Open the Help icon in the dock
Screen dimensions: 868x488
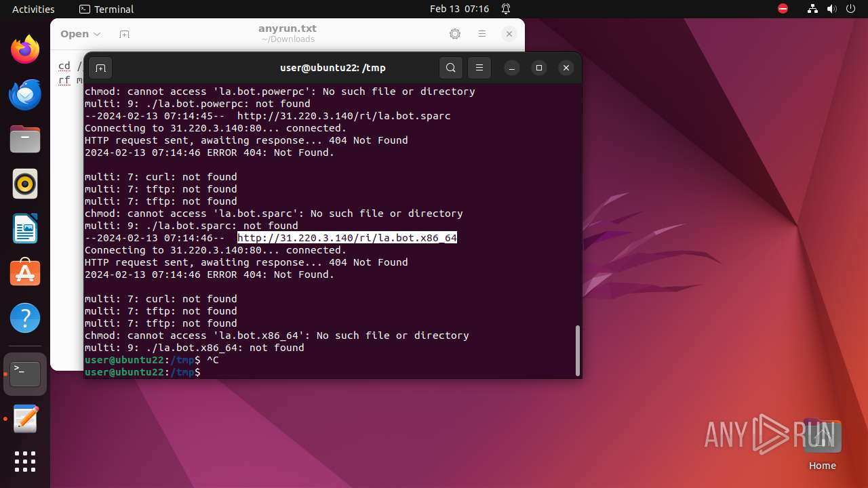[x=25, y=318]
